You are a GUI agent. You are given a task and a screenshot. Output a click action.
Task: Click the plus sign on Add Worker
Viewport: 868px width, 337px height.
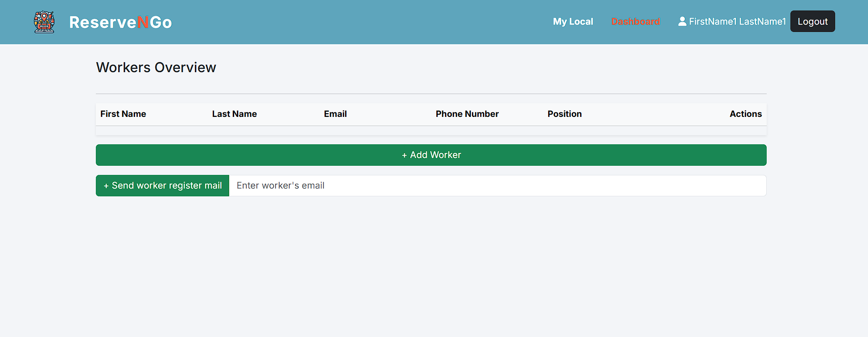[404, 156]
